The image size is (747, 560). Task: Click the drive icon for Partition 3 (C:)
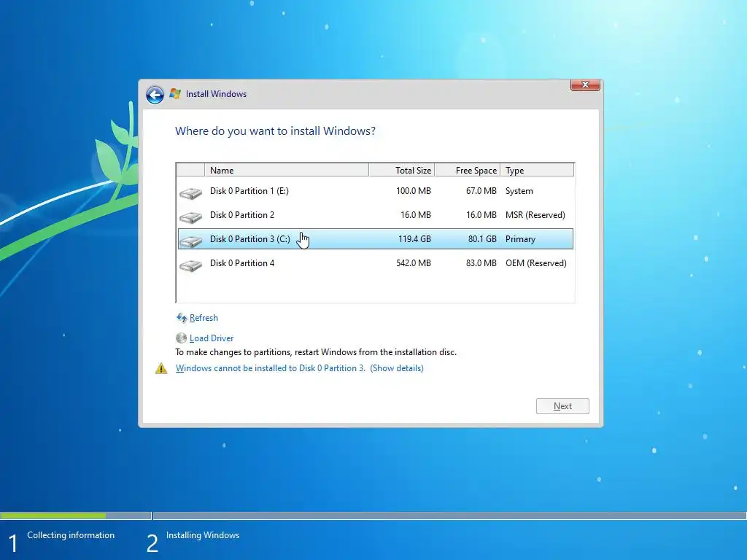point(190,241)
